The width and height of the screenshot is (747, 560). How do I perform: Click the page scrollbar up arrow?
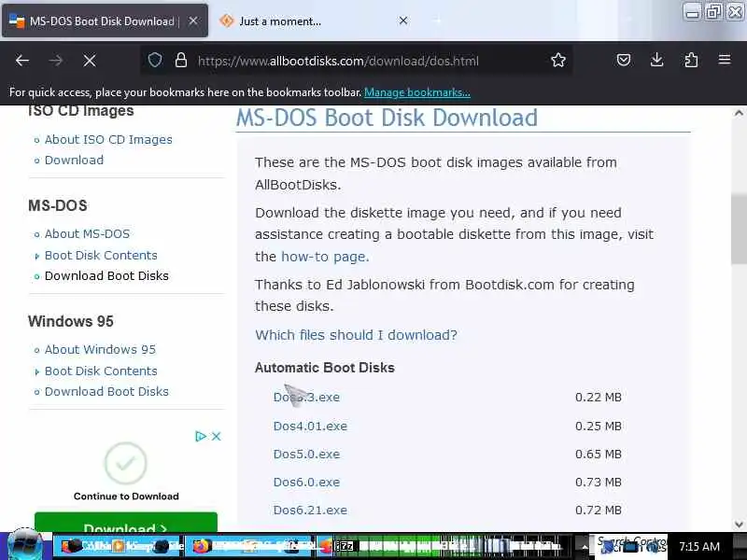click(x=739, y=113)
